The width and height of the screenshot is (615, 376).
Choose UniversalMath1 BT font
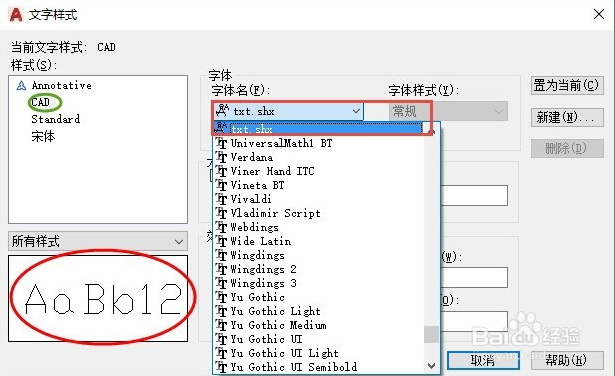281,143
